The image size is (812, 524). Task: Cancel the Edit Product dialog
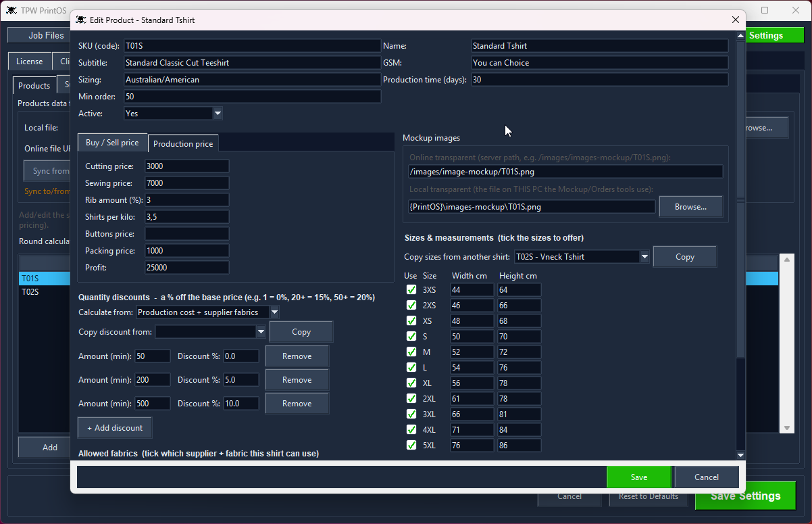[707, 477]
